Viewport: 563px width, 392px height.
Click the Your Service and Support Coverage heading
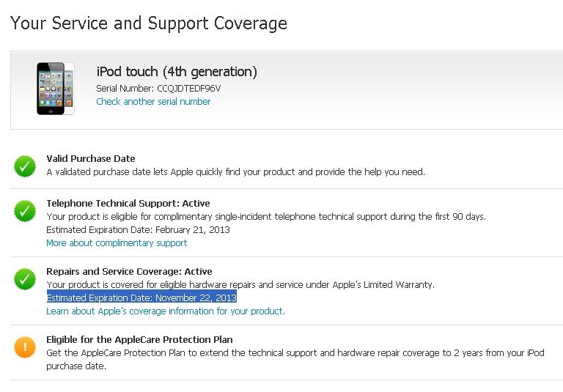[149, 23]
